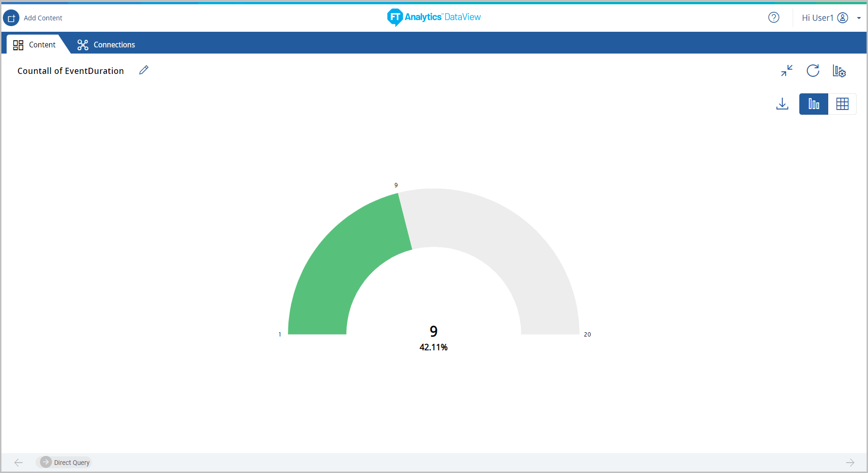
Task: Open the help question mark icon
Action: pos(773,18)
